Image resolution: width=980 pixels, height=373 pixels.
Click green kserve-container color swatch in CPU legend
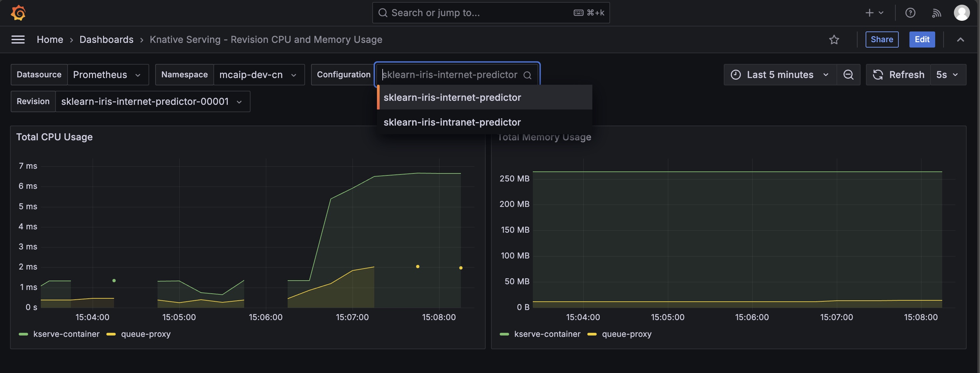23,334
